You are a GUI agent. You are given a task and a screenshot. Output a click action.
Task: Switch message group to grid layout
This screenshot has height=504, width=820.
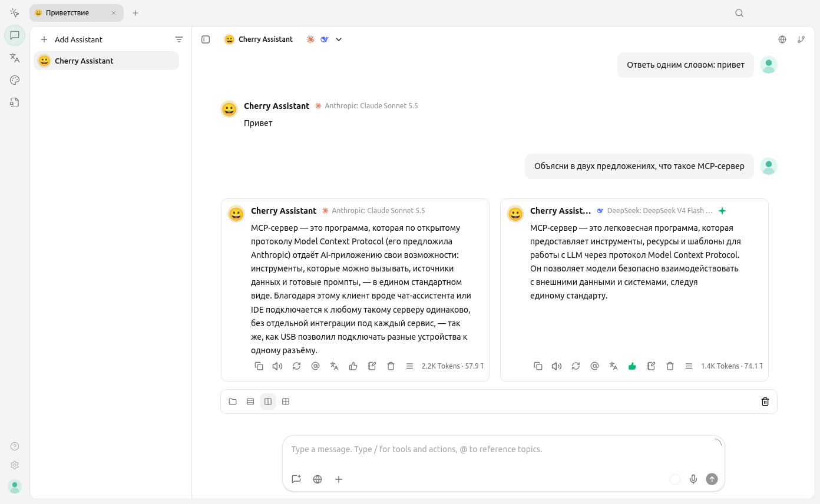[286, 402]
